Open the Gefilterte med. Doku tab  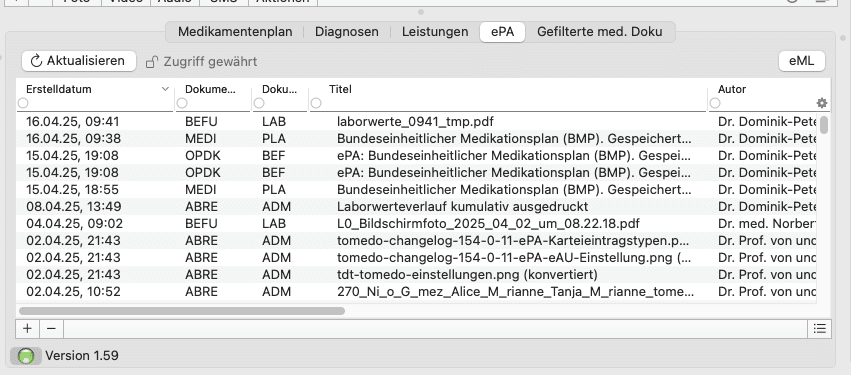pyautogui.click(x=600, y=32)
